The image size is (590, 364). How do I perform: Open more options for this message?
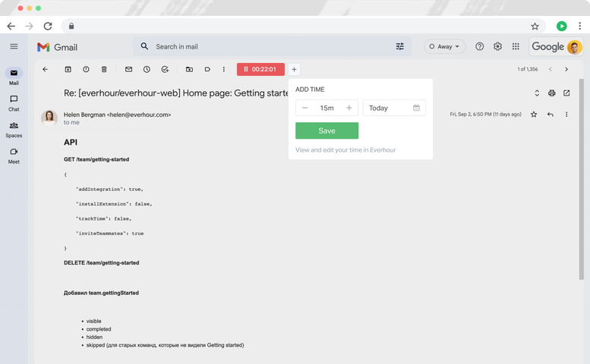point(566,115)
